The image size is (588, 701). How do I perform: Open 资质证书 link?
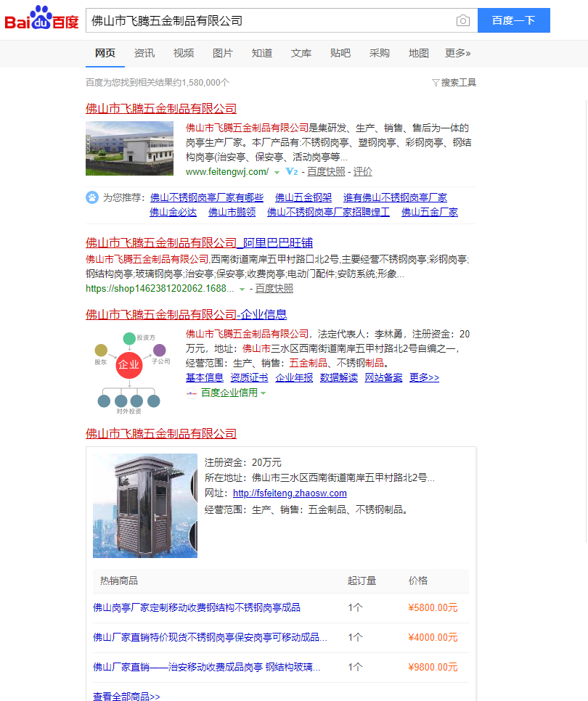250,378
